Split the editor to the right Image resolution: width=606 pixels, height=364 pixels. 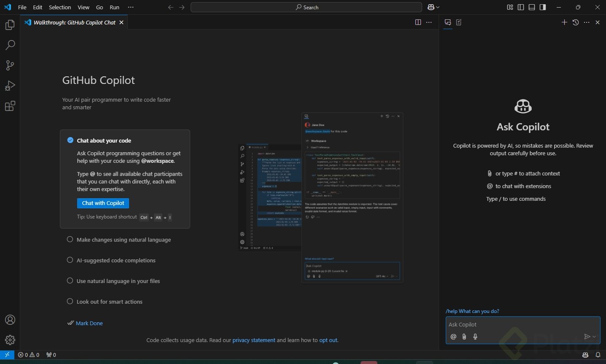pos(418,22)
